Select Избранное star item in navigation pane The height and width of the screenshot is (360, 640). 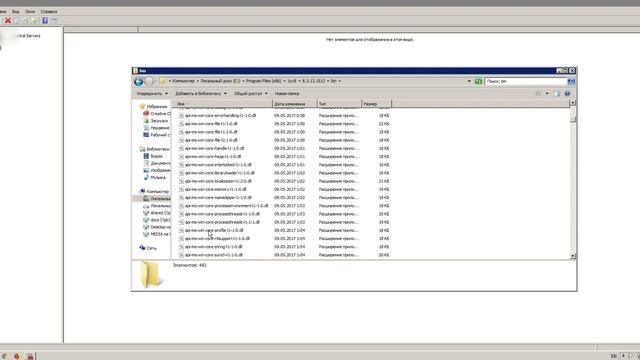tap(153, 106)
